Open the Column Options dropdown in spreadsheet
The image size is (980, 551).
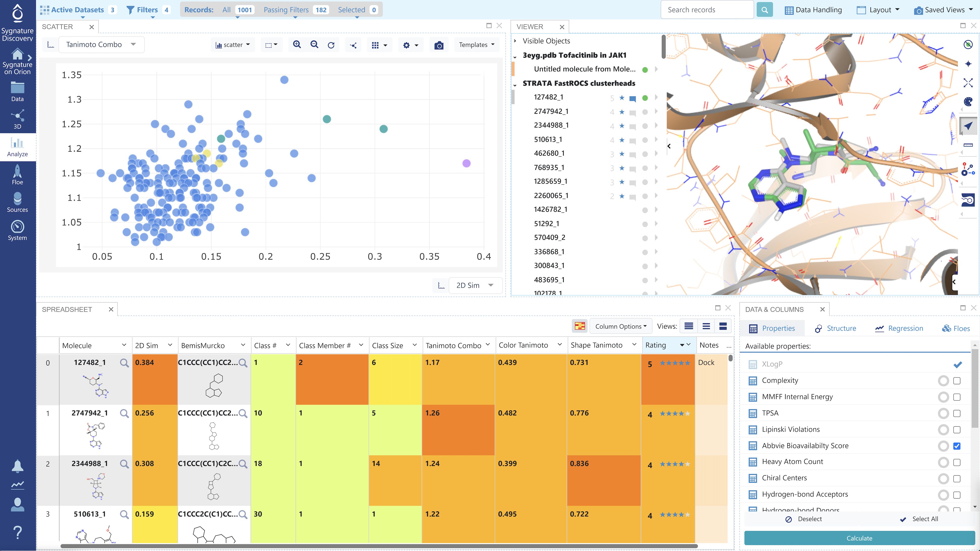coord(621,326)
